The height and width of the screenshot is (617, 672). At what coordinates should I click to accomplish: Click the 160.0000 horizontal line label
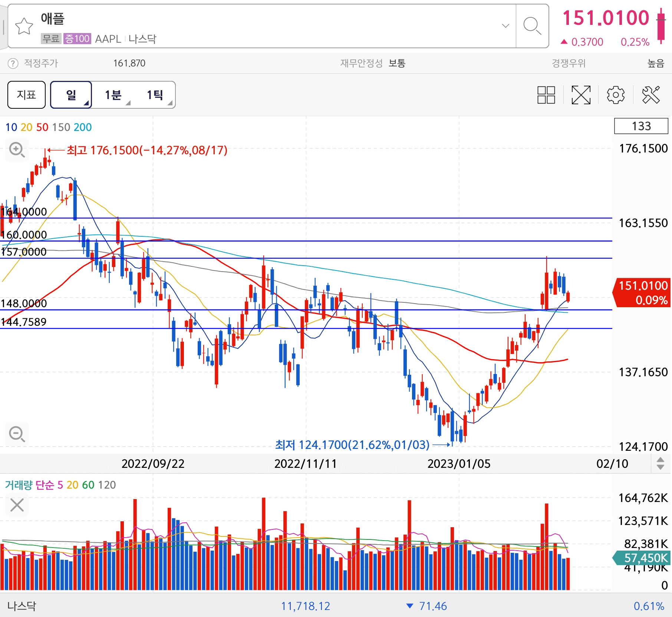(x=24, y=235)
